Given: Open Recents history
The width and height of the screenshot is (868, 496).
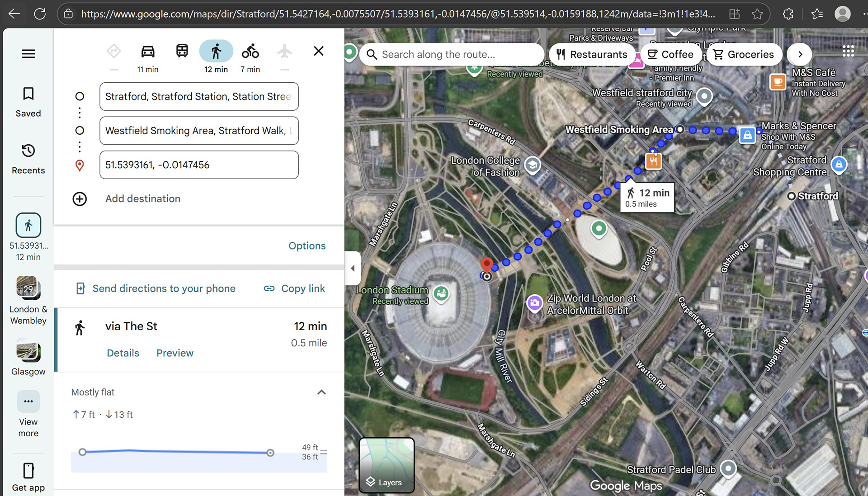Looking at the screenshot, I should tap(28, 158).
